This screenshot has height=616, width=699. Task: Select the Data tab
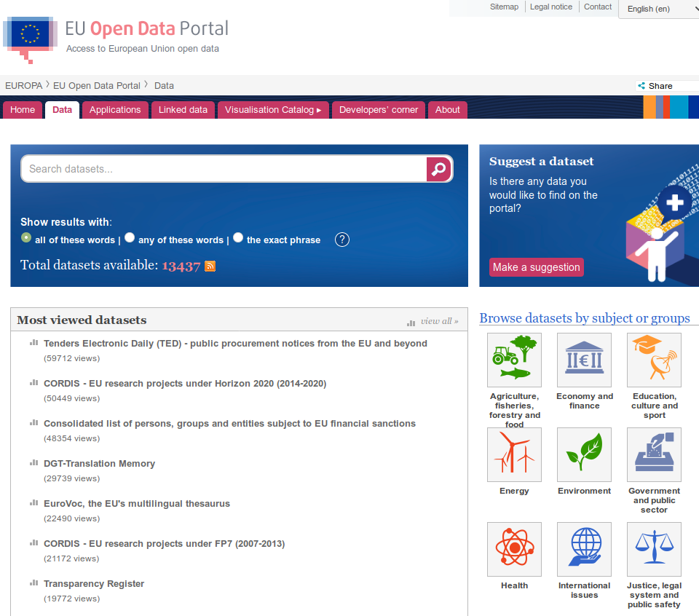click(62, 110)
